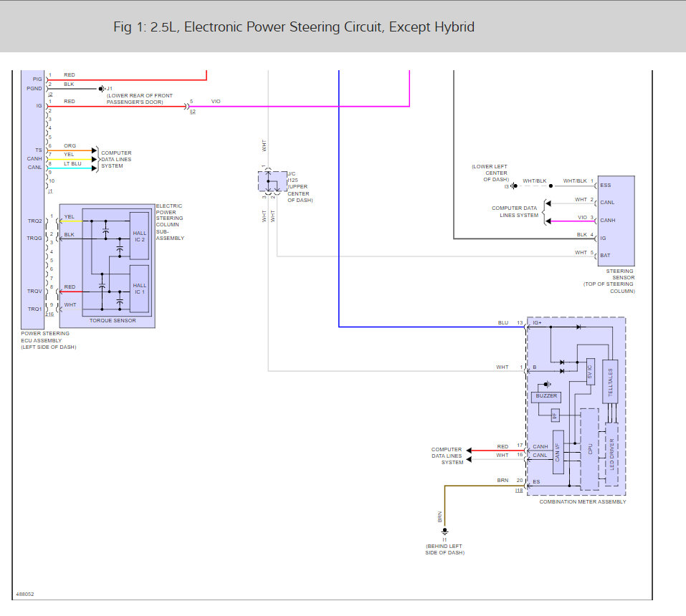
Task: Click the TRQV terminal label
Action: point(34,292)
